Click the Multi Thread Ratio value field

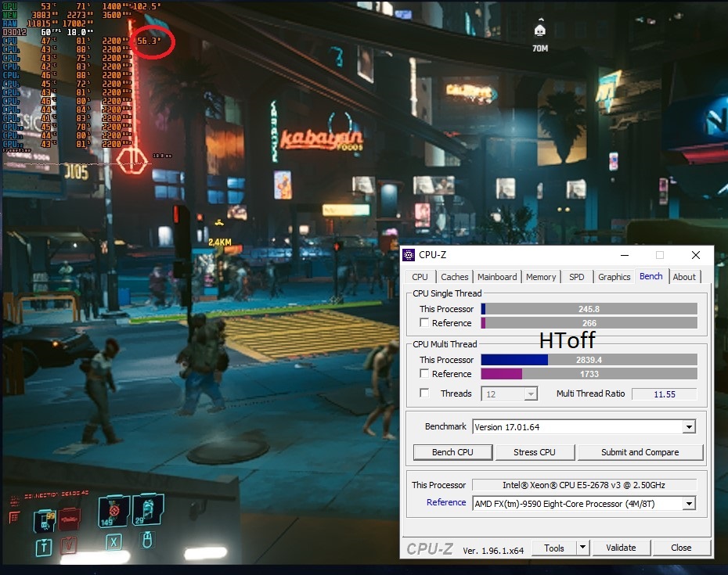[x=664, y=394]
